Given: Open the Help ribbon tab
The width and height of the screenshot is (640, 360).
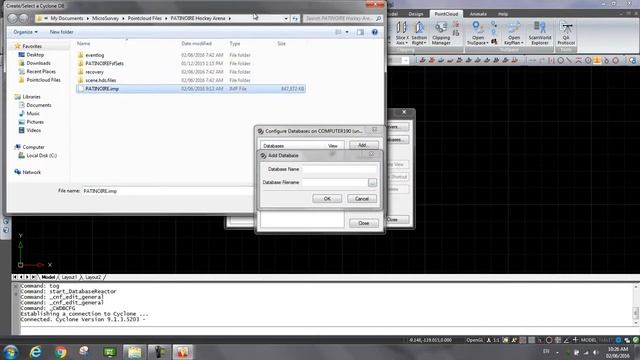Looking at the screenshot, I should pos(503,14).
